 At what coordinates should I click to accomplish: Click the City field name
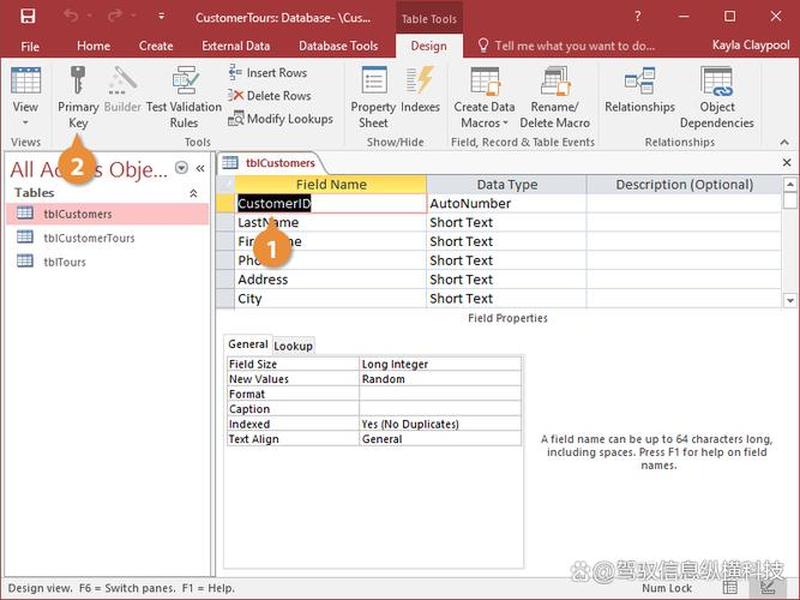point(331,298)
